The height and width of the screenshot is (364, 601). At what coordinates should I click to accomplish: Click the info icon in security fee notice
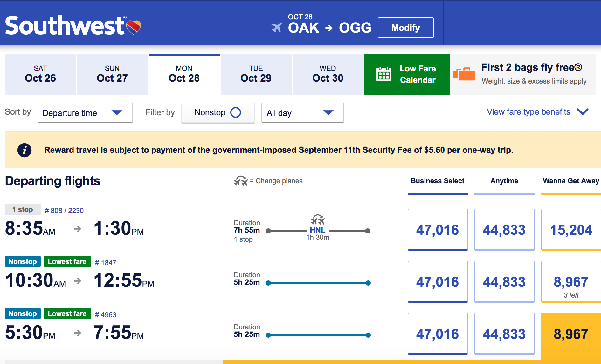24,150
